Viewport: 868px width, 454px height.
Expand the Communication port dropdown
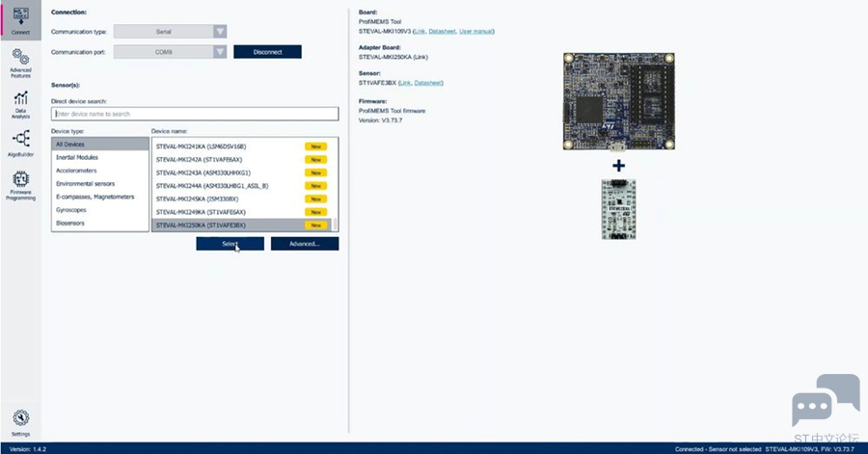pyautogui.click(x=220, y=52)
